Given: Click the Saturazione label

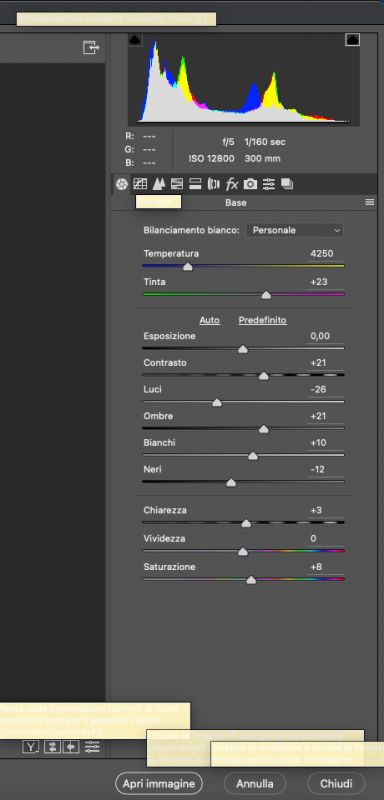Looking at the screenshot, I should [169, 567].
